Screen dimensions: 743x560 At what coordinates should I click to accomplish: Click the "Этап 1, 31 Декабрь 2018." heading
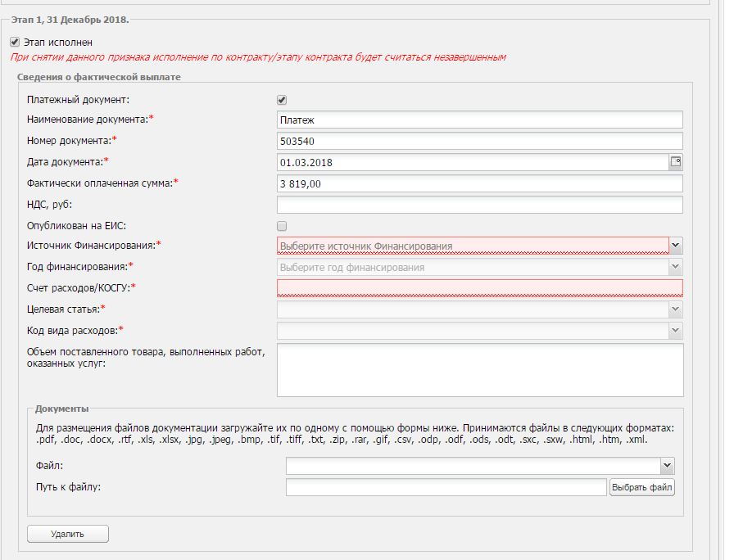point(70,20)
